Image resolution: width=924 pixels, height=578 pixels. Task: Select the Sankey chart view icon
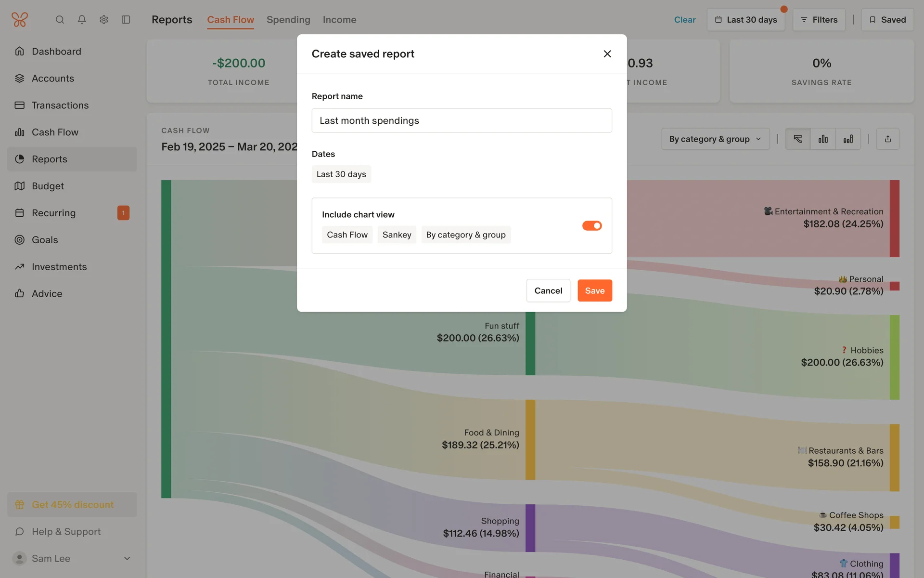click(x=798, y=139)
